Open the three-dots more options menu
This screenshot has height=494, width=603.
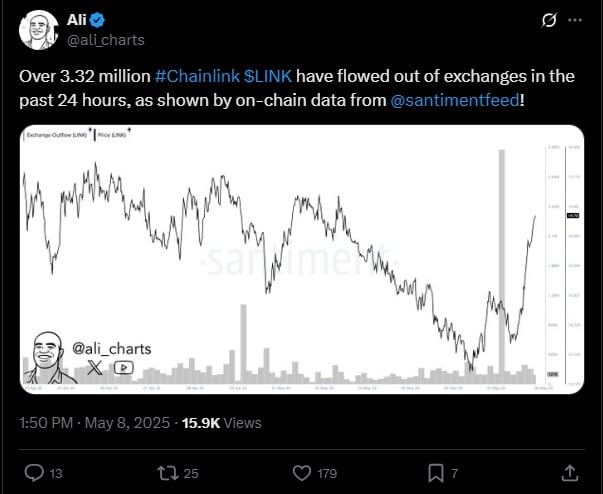pyautogui.click(x=575, y=20)
